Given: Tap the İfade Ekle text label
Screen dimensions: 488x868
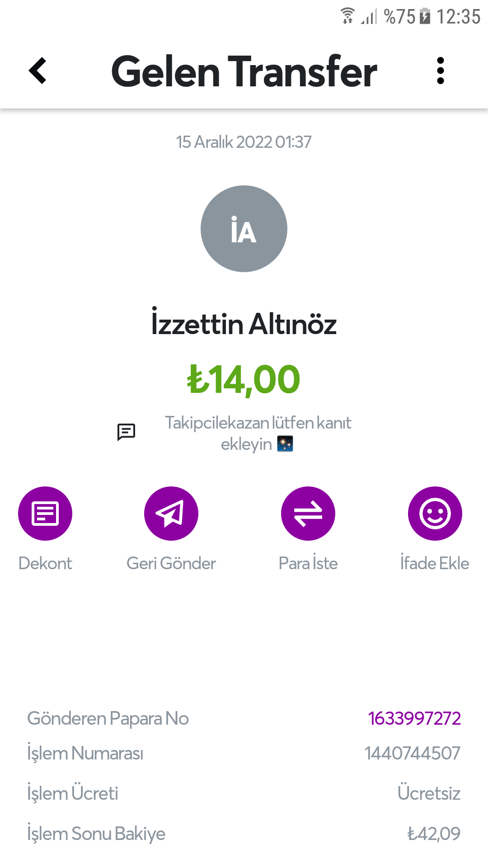Looking at the screenshot, I should (435, 563).
